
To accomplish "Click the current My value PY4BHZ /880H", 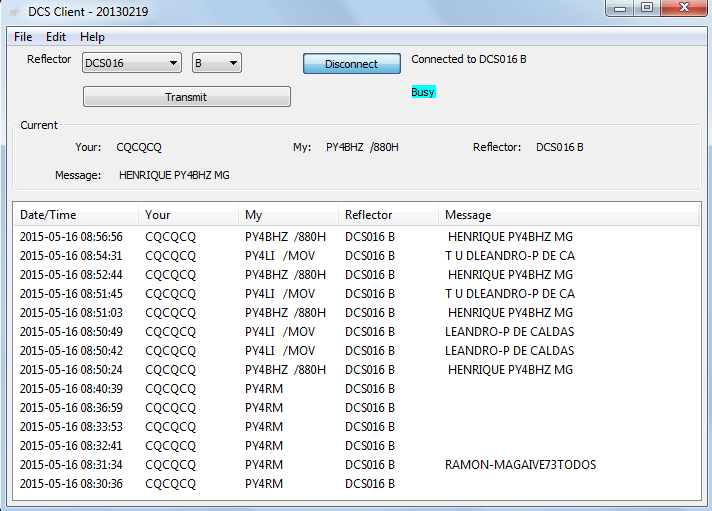I will 362,147.
